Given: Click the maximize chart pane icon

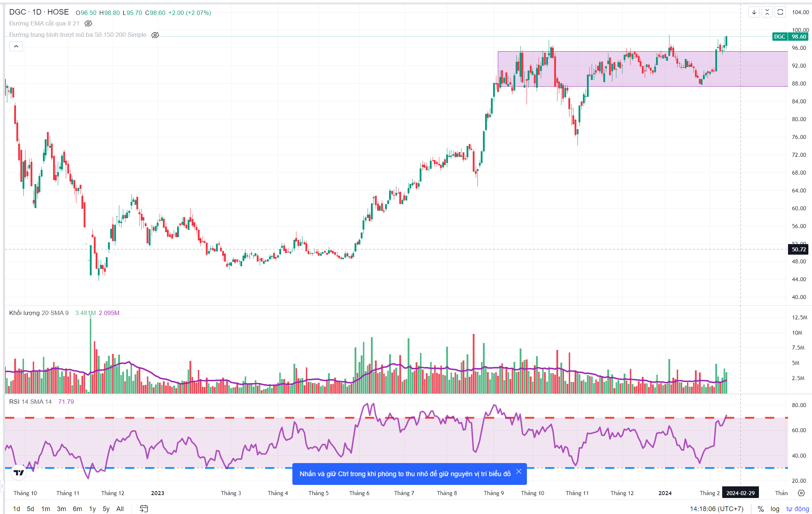Looking at the screenshot, I should 780,12.
